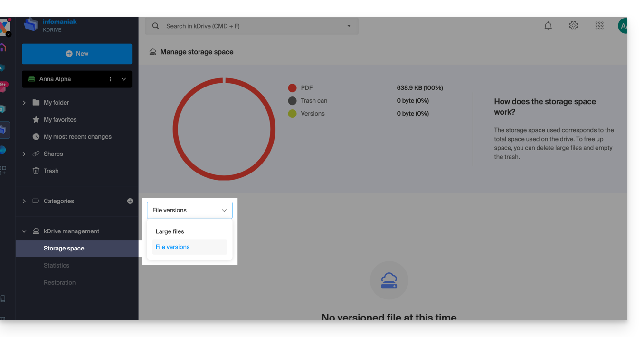Go to Trash in sidebar
Viewport: 644px width, 337px height.
(51, 171)
